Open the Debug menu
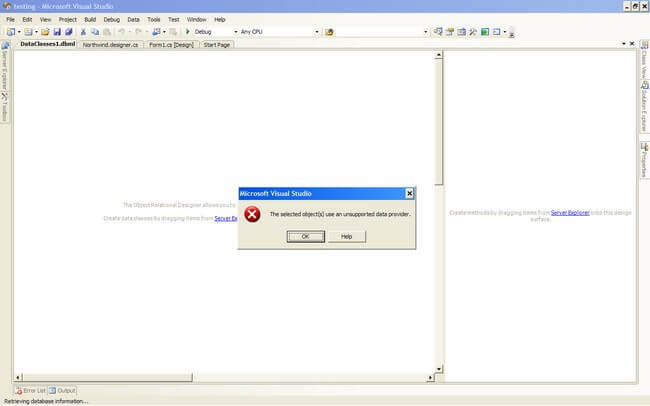This screenshot has height=406, width=650. point(112,19)
